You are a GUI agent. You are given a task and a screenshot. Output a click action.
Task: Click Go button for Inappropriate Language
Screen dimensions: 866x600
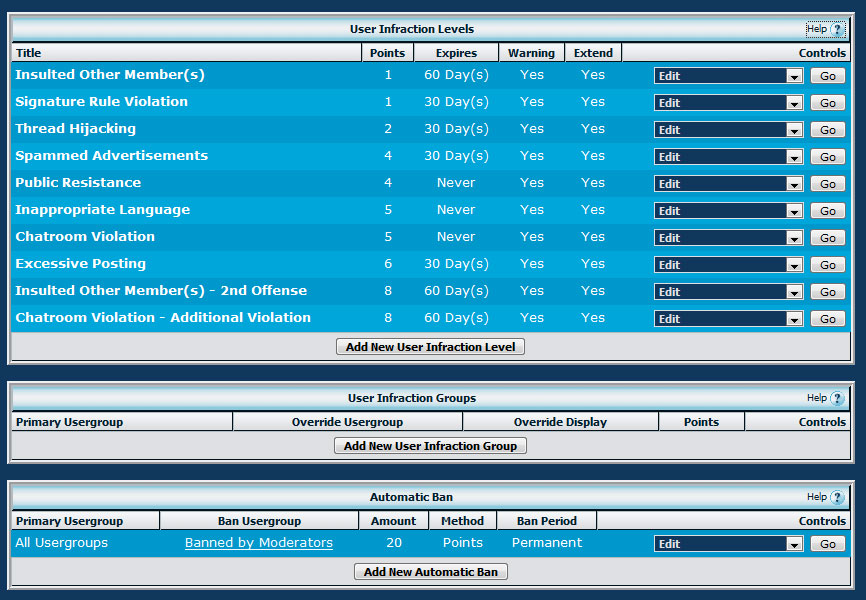click(x=827, y=211)
